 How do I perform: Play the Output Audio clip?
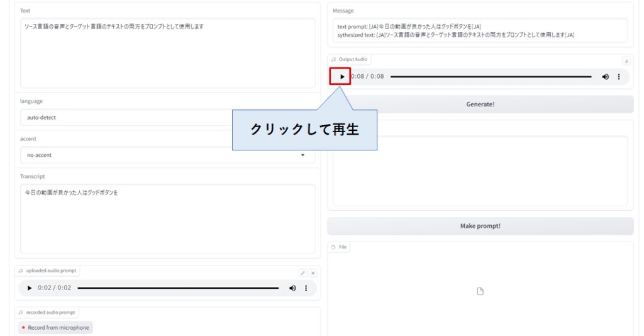point(341,77)
